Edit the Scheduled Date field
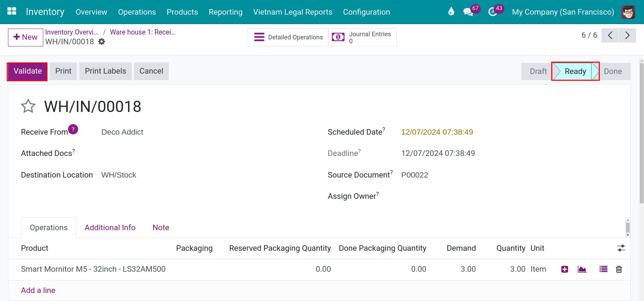Image resolution: width=644 pixels, height=301 pixels. tap(437, 132)
